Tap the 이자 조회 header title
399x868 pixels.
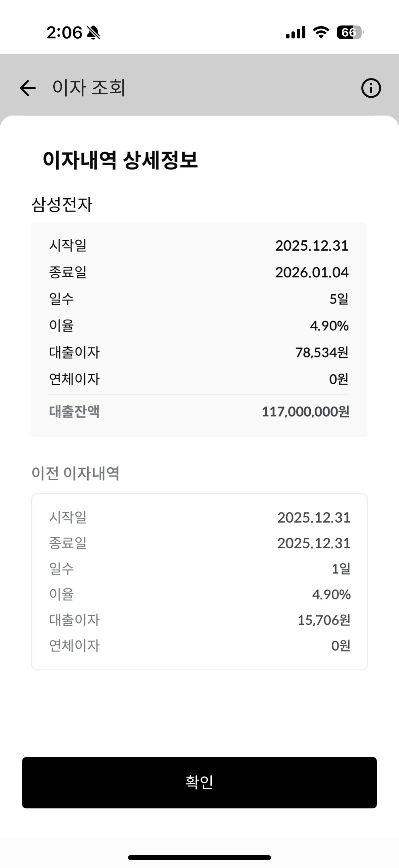click(x=89, y=88)
